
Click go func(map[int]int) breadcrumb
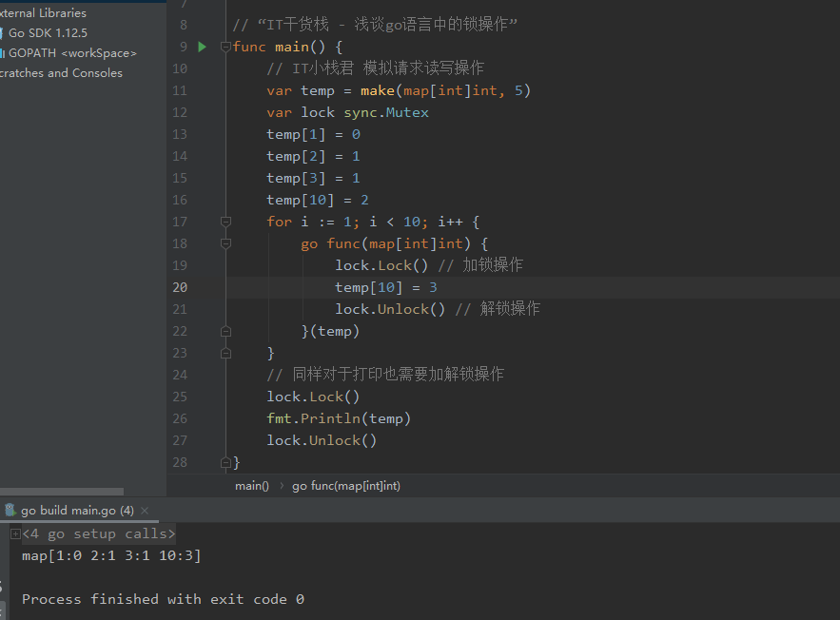tap(346, 486)
